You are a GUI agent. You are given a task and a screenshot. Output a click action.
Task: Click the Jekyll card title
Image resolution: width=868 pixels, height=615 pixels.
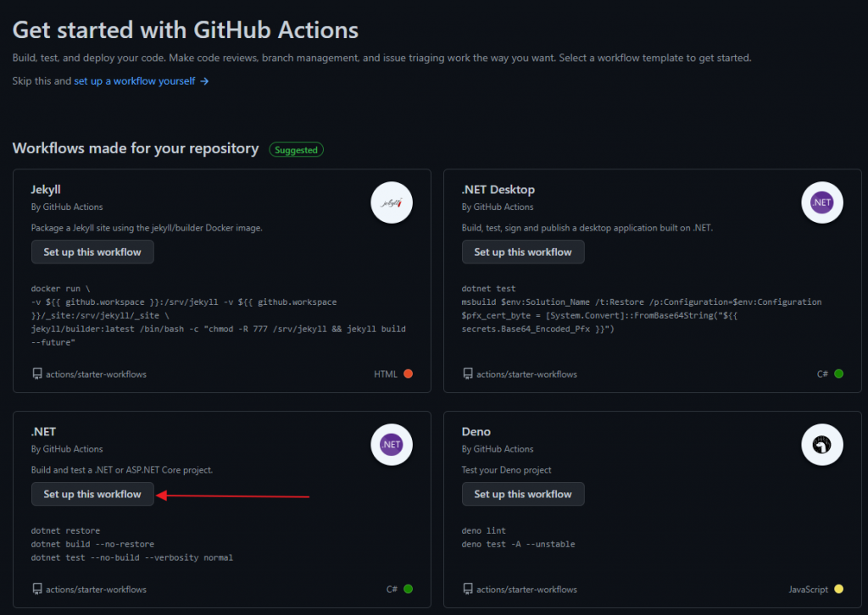pos(46,190)
